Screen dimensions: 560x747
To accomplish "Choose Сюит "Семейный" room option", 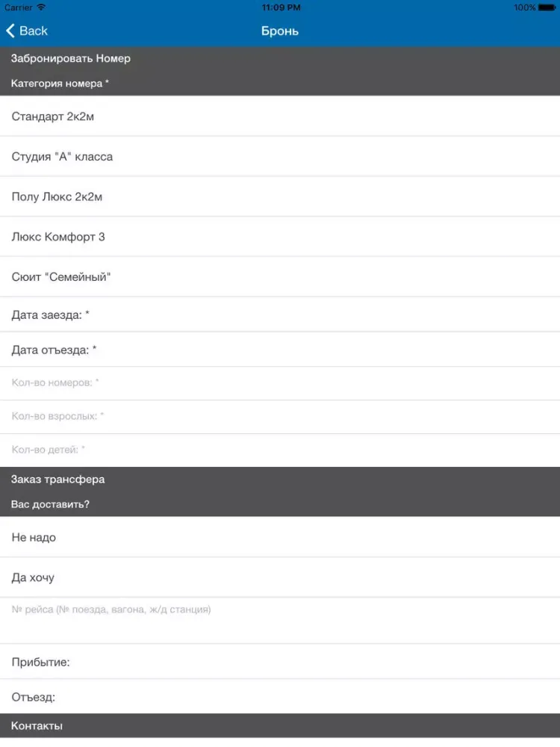I will click(280, 277).
